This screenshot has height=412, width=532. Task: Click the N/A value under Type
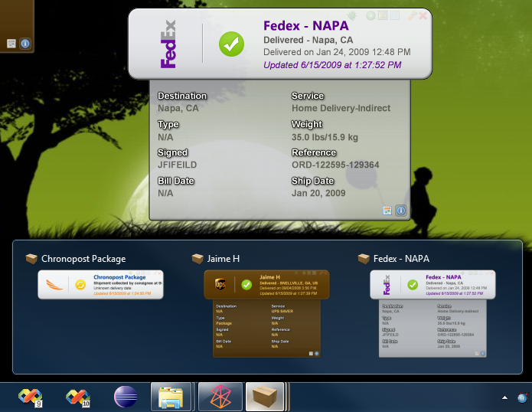tap(165, 137)
